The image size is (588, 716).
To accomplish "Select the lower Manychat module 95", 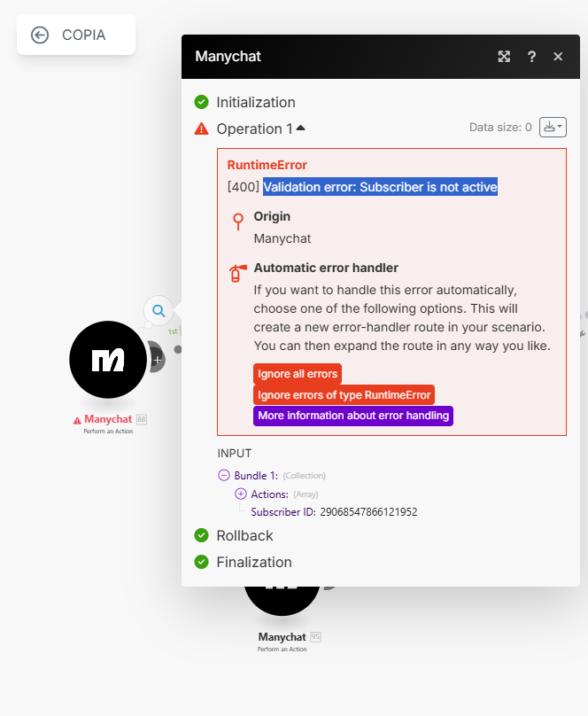I will coord(282,600).
